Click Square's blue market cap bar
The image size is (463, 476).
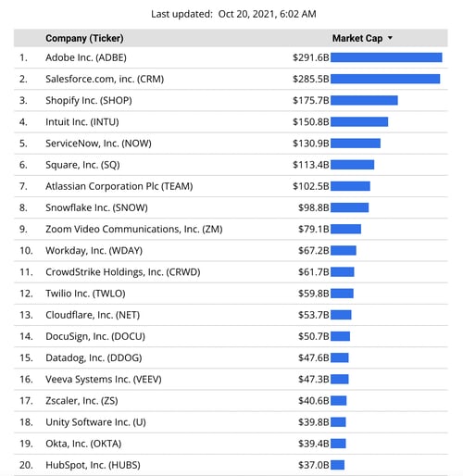point(352,165)
